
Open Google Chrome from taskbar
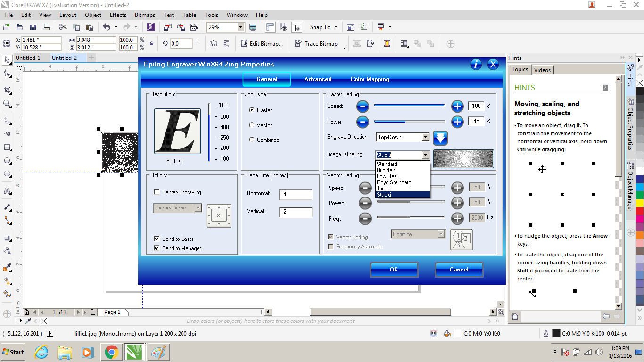111,352
